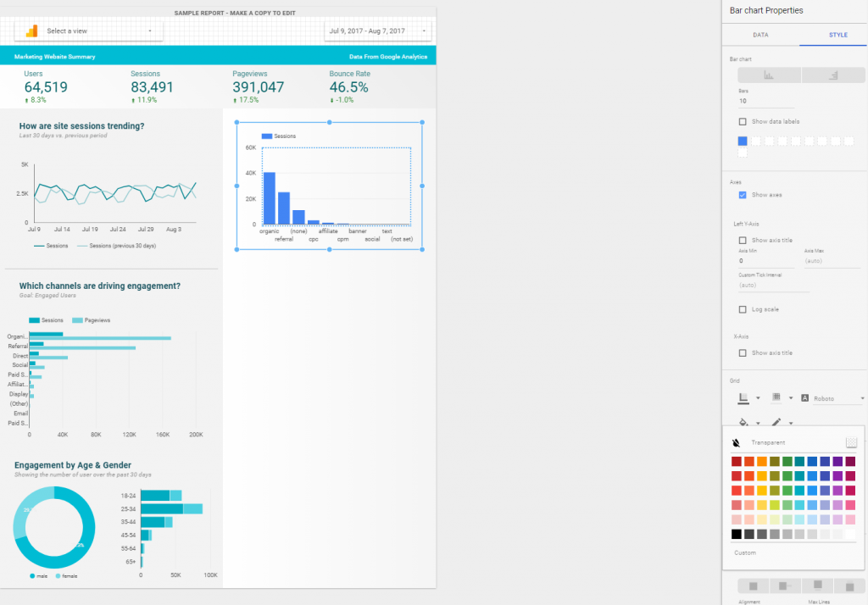Choose the Transparent color option
868x605 pixels.
(x=768, y=442)
